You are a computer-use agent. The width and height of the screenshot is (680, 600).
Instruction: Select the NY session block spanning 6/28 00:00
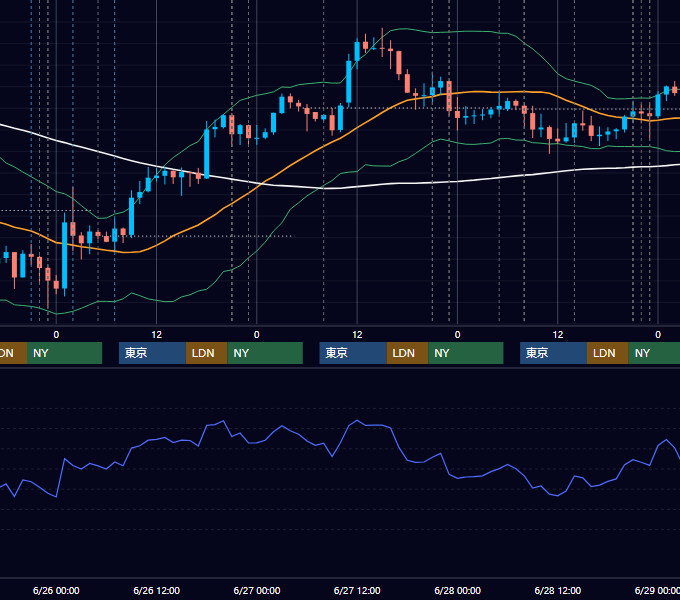pos(466,353)
